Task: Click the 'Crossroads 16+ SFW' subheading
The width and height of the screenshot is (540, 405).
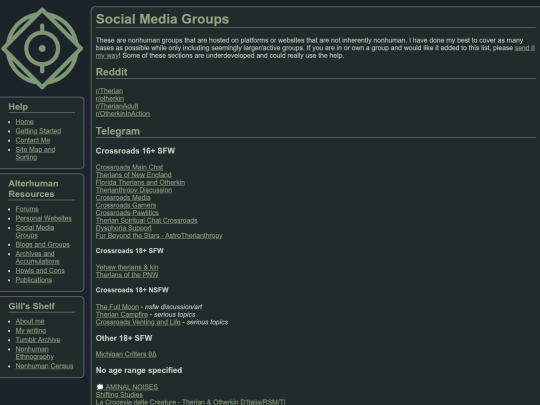Action: point(135,151)
